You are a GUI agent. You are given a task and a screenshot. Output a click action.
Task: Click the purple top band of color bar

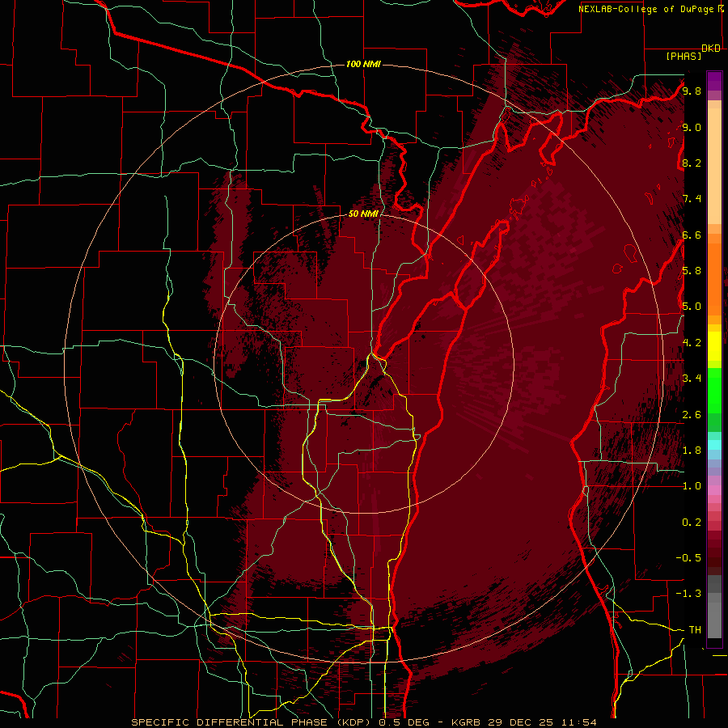(714, 81)
